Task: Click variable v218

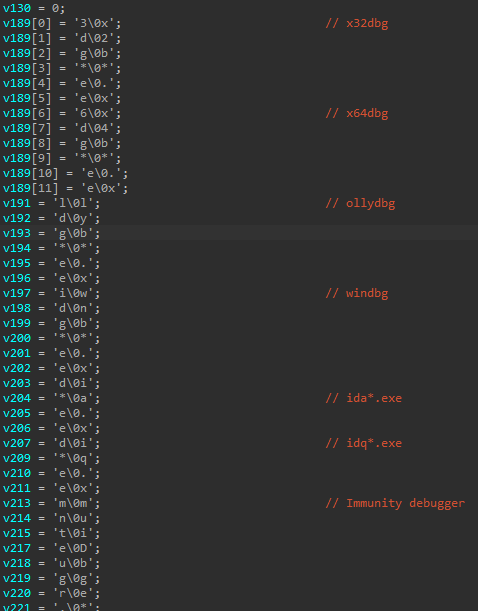Action: [x=17, y=563]
